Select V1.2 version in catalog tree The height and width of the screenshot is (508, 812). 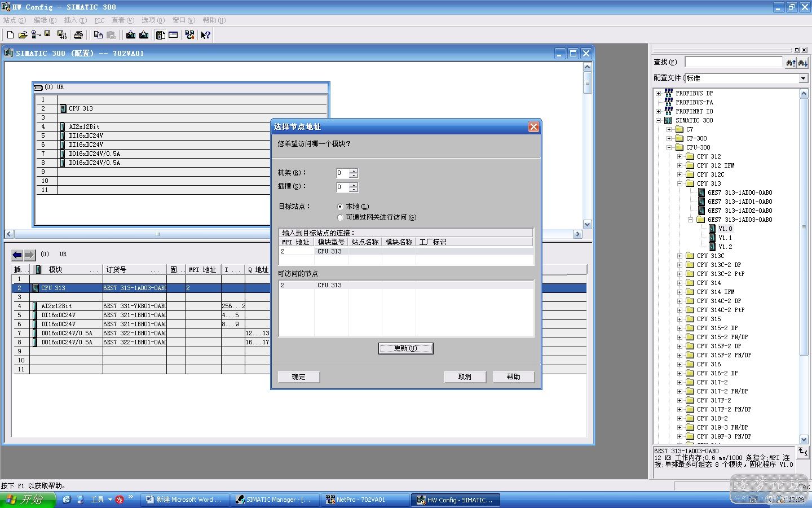coord(725,247)
